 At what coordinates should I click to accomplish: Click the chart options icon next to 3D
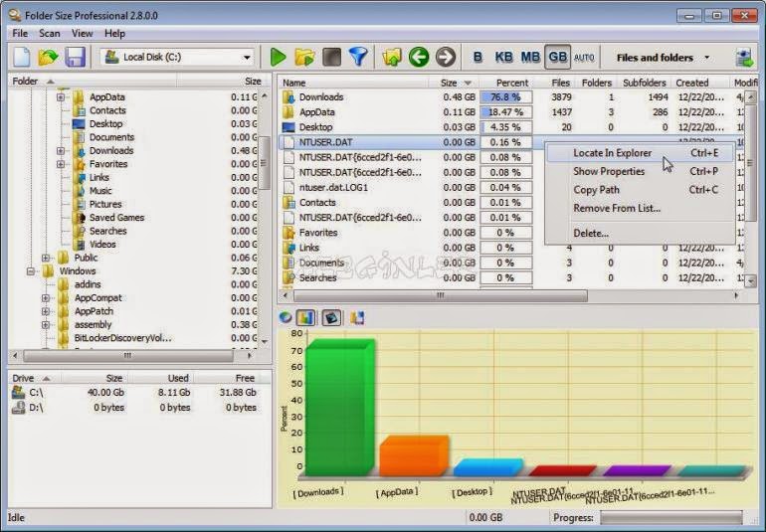pos(357,318)
